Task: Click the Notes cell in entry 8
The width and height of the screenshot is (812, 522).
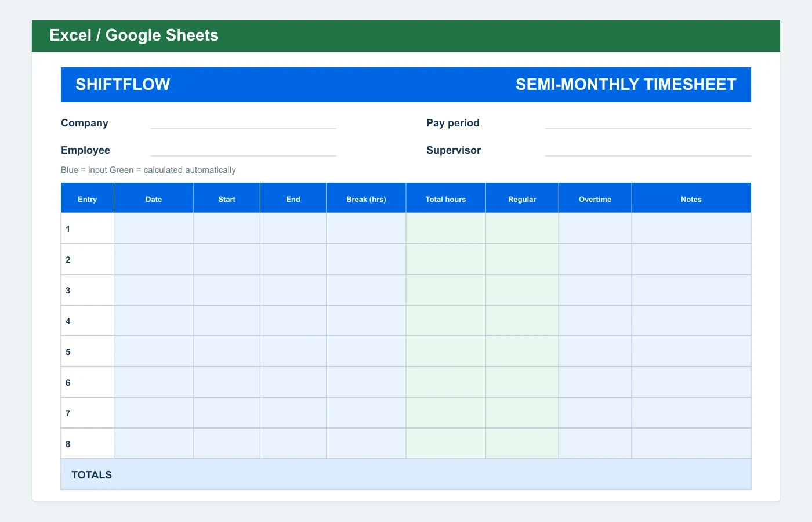Action: [x=691, y=444]
